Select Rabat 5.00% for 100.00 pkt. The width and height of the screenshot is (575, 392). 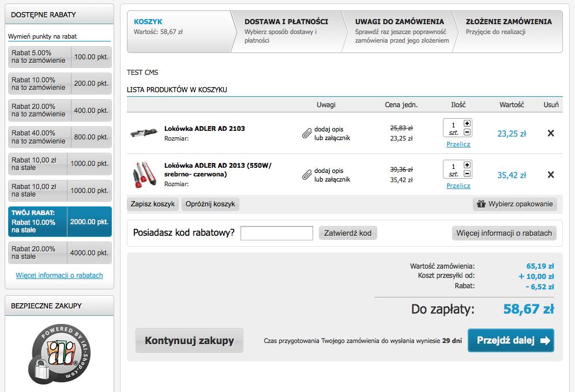click(60, 57)
